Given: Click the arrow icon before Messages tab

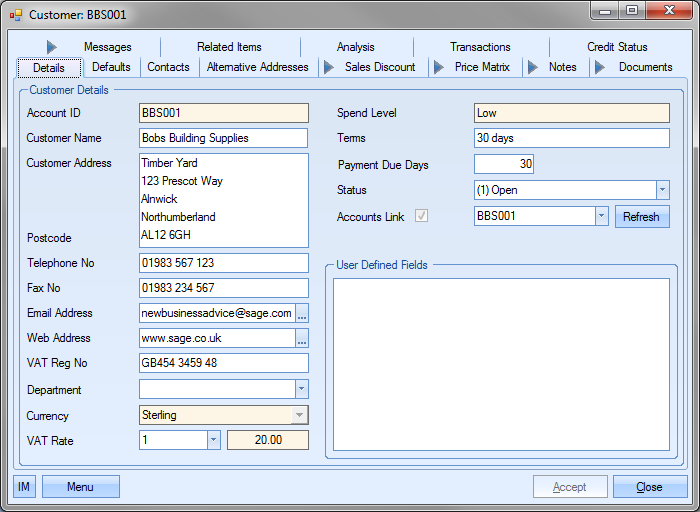Looking at the screenshot, I should tap(52, 47).
